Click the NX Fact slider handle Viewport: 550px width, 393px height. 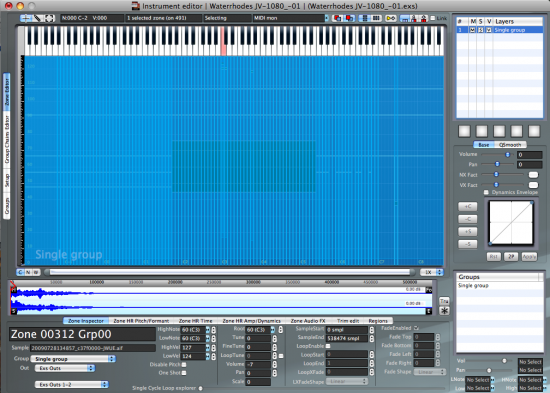tap(496, 174)
